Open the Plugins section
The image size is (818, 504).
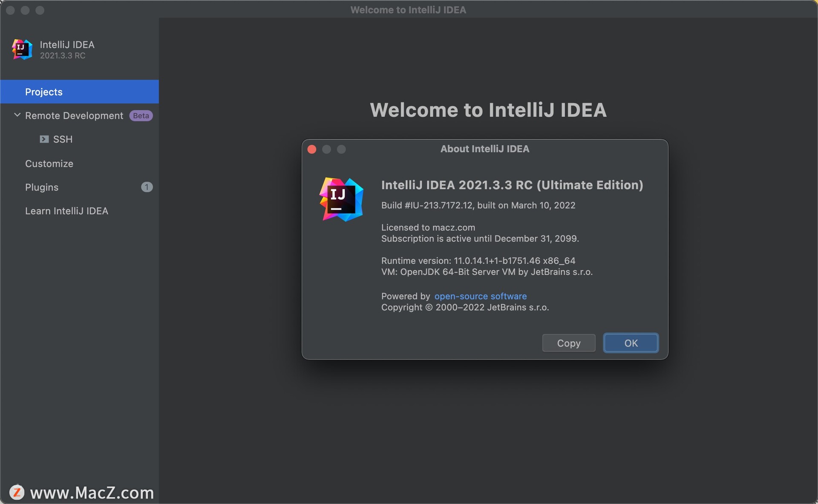click(42, 187)
